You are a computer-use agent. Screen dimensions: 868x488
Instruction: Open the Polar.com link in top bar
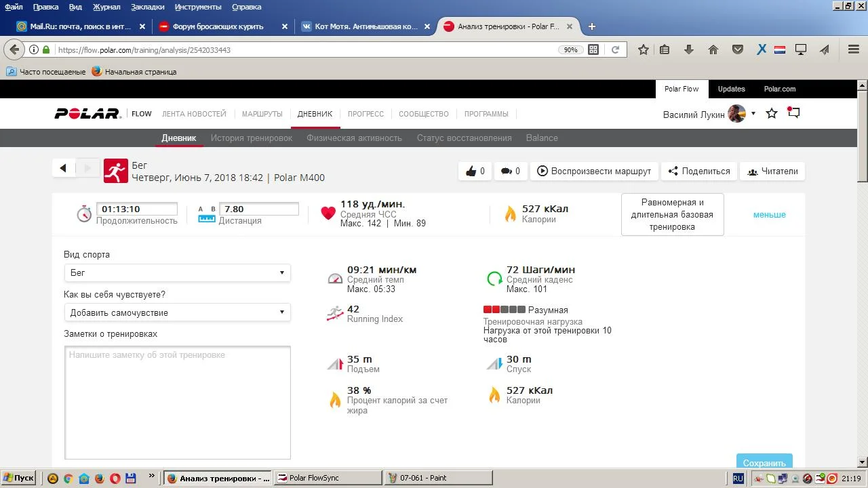coord(780,89)
